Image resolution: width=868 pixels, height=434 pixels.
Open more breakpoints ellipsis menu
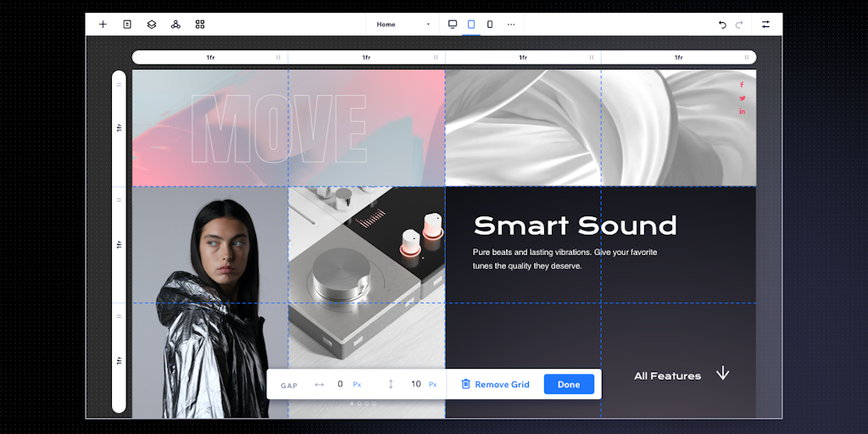511,25
